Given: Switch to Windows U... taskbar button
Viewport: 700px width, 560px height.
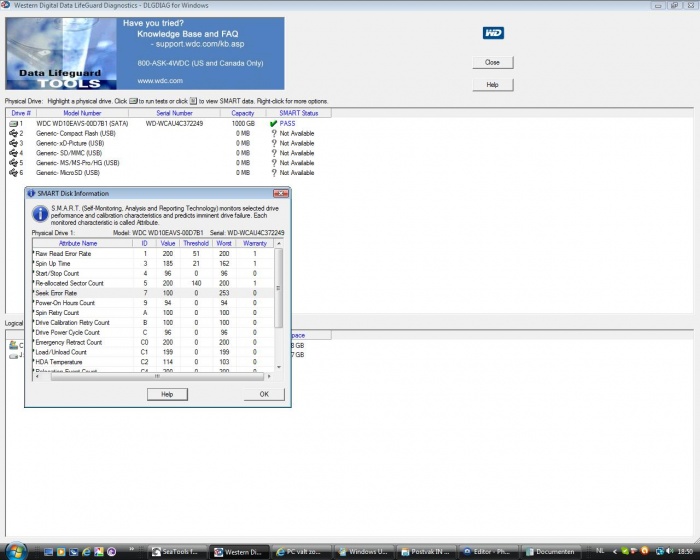Looking at the screenshot, I should click(364, 552).
